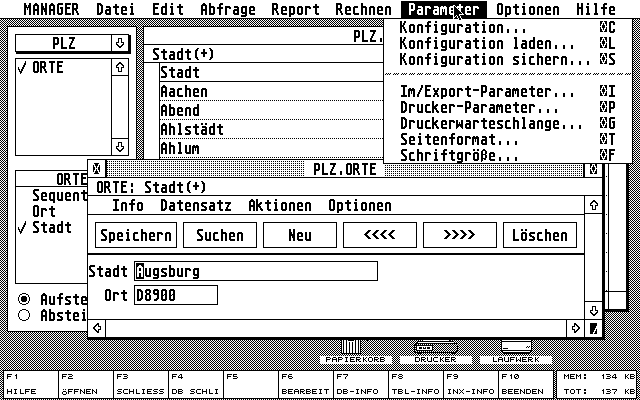Screen dimensions: 640x400
Task: Click the >>>> next record button
Action: coord(460,235)
